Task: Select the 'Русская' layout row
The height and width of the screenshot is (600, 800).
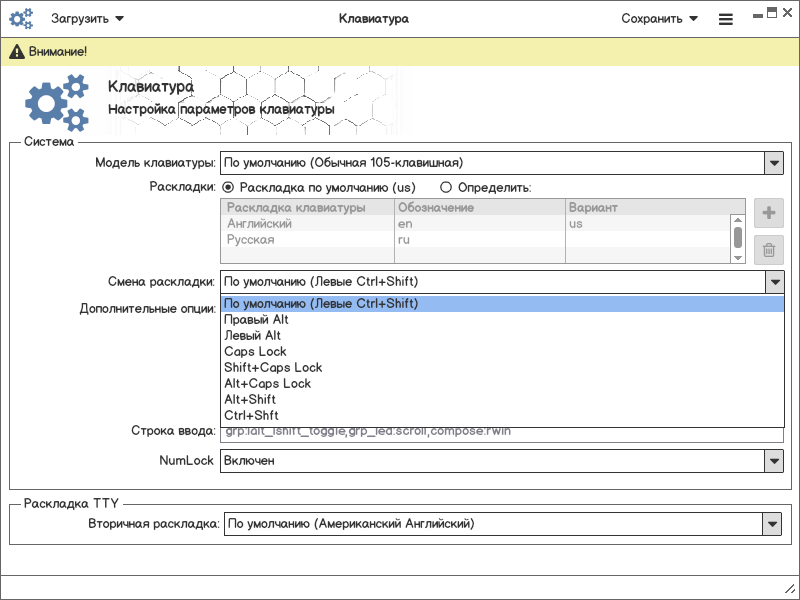Action: click(250, 240)
